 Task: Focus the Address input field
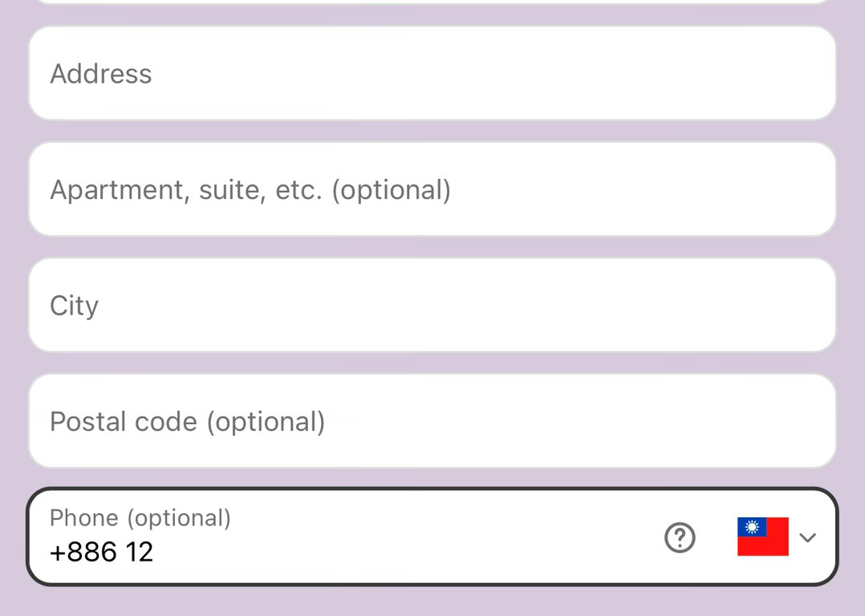433,73
